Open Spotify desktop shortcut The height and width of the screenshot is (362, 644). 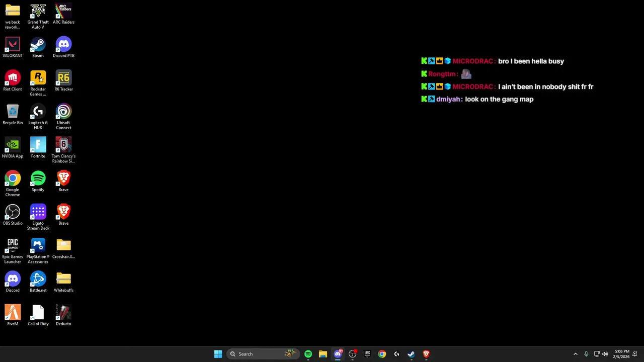pyautogui.click(x=38, y=182)
